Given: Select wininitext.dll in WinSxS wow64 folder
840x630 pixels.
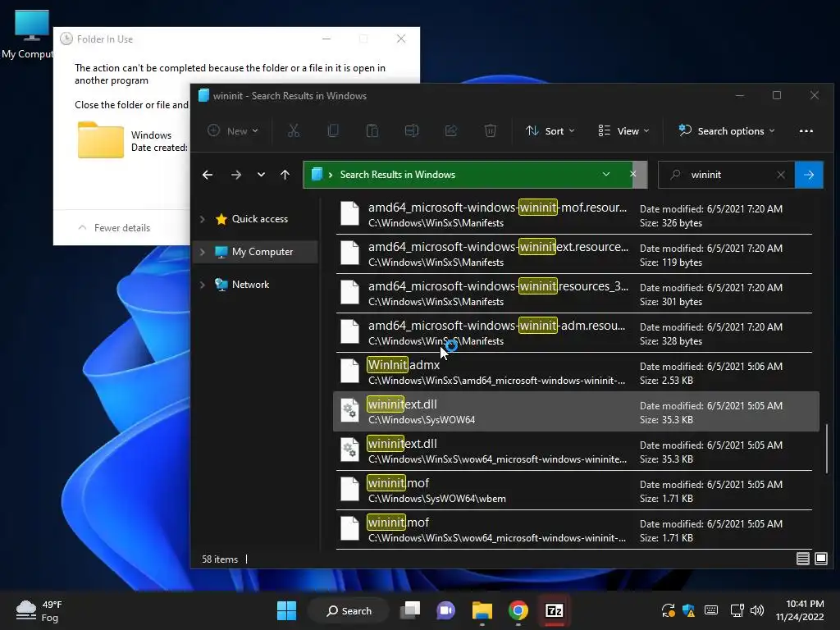Looking at the screenshot, I should [574, 451].
